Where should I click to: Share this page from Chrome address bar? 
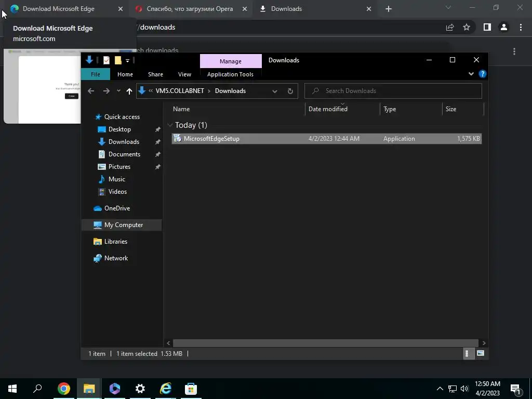(450, 27)
